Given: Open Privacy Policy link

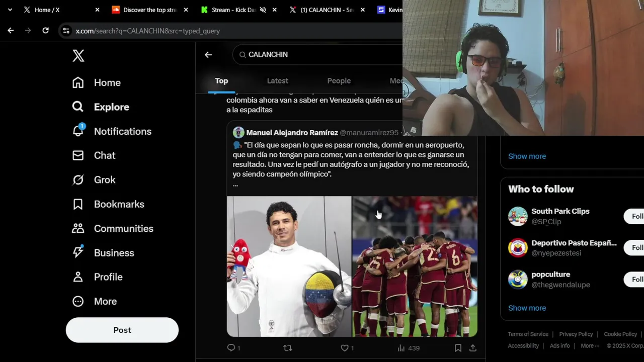Looking at the screenshot, I should pyautogui.click(x=576, y=334).
